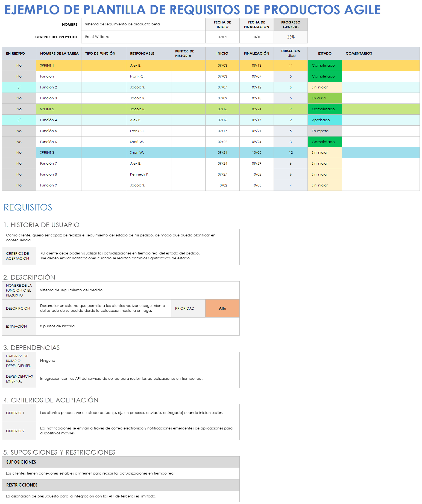The height and width of the screenshot is (504, 422).
Task: Click the Función 1 task cell
Action: tap(59, 76)
